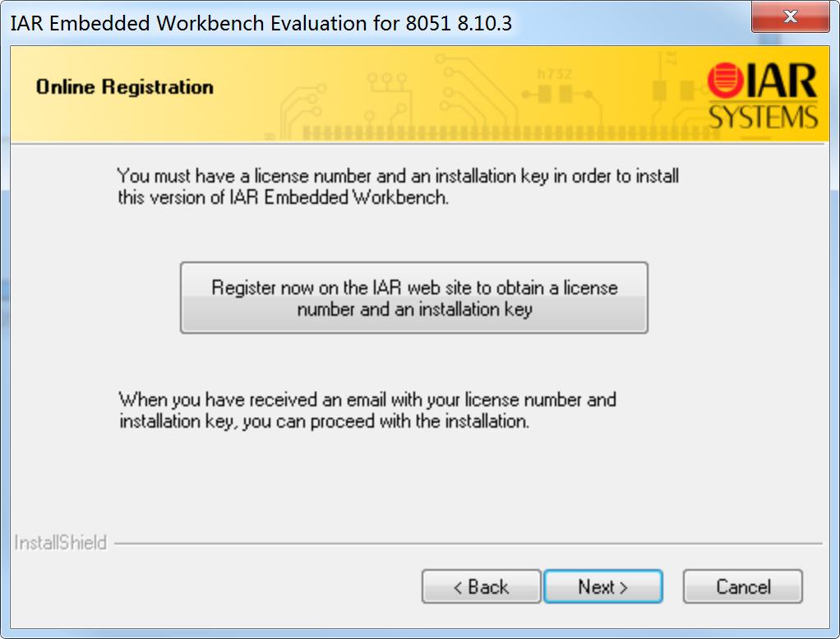Click the installer window title bar text
The image size is (840, 639).
(261, 23)
